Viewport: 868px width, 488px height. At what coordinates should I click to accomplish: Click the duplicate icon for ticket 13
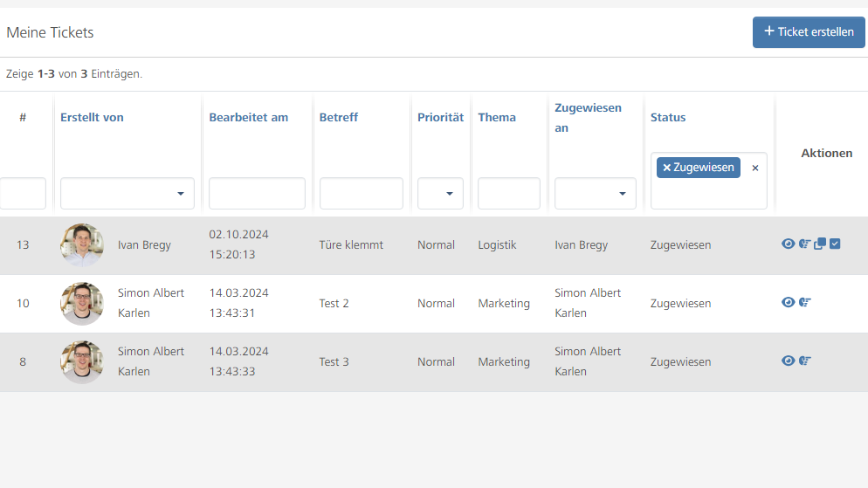(x=820, y=244)
